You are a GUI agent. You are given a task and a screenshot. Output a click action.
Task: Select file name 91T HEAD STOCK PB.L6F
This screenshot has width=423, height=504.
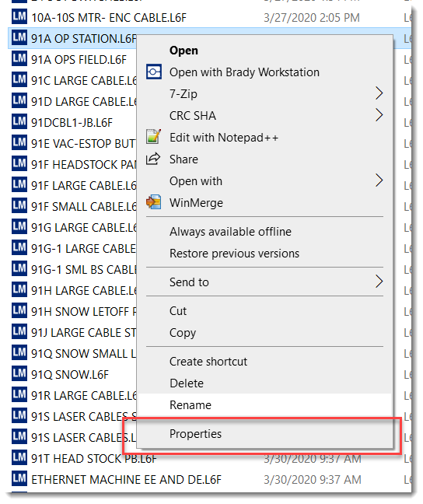(x=94, y=459)
